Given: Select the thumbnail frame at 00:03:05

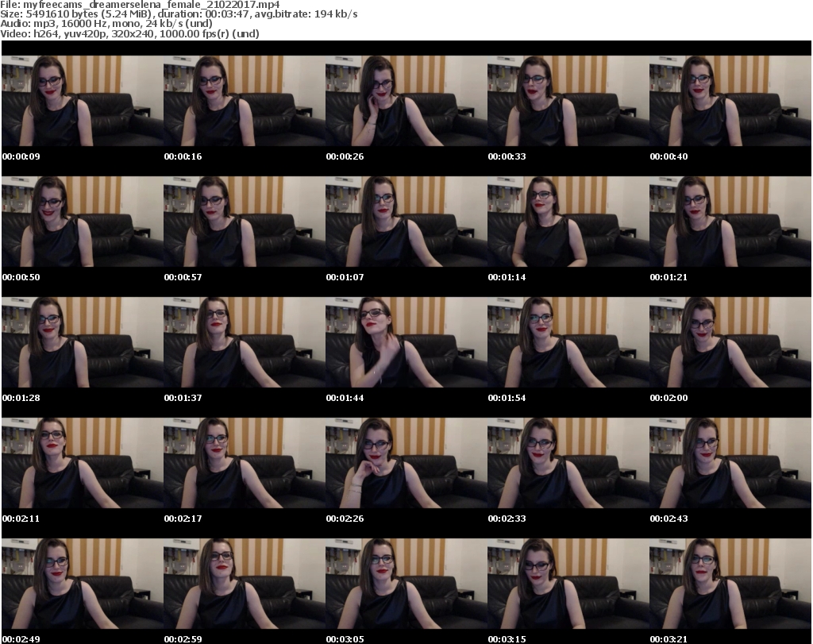Looking at the screenshot, I should [406, 584].
